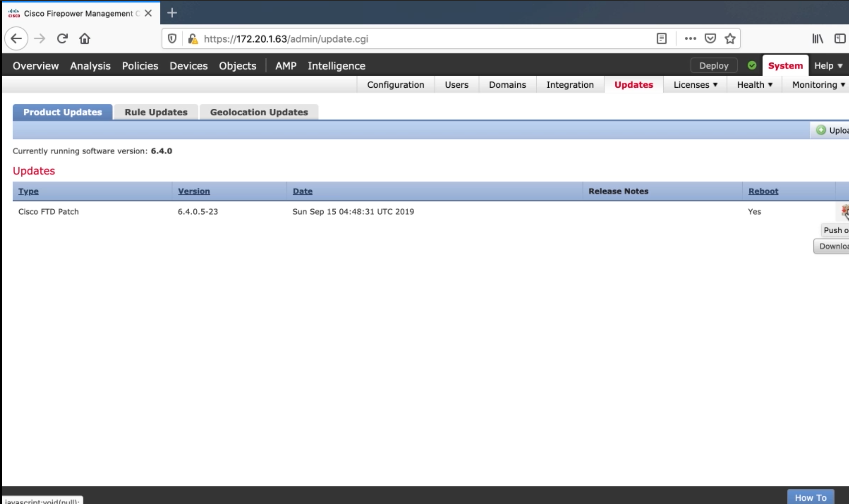The image size is (849, 504).
Task: Click the "Cisco FTD Patch" type cell
Action: 48,212
